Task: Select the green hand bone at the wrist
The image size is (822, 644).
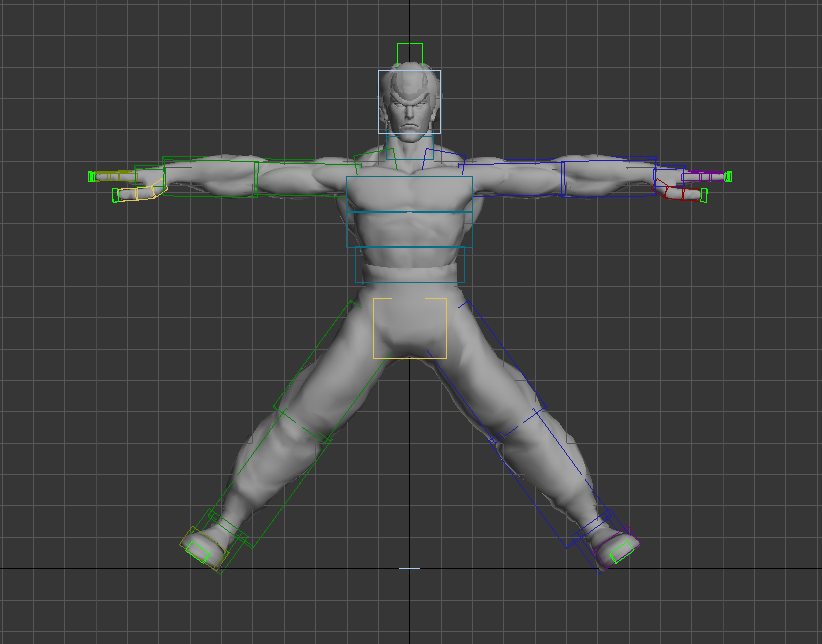Action: [150, 177]
